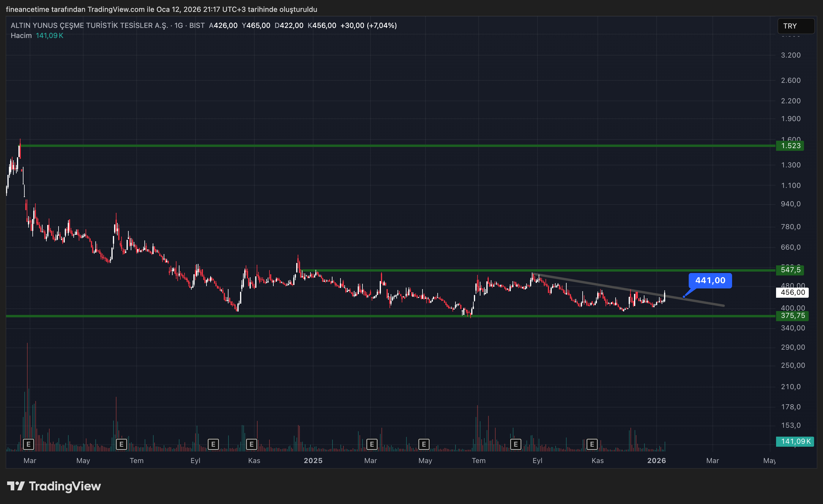Screen dimensions: 823x504
Task: Click the blue 441,00 price callout
Action: pyautogui.click(x=710, y=280)
